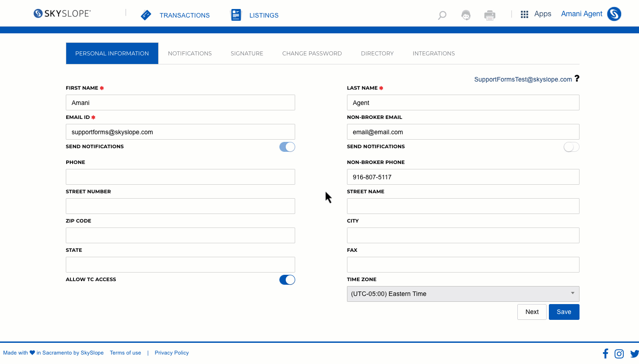The image size is (639, 364).
Task: Click the search magnifier icon
Action: (442, 15)
